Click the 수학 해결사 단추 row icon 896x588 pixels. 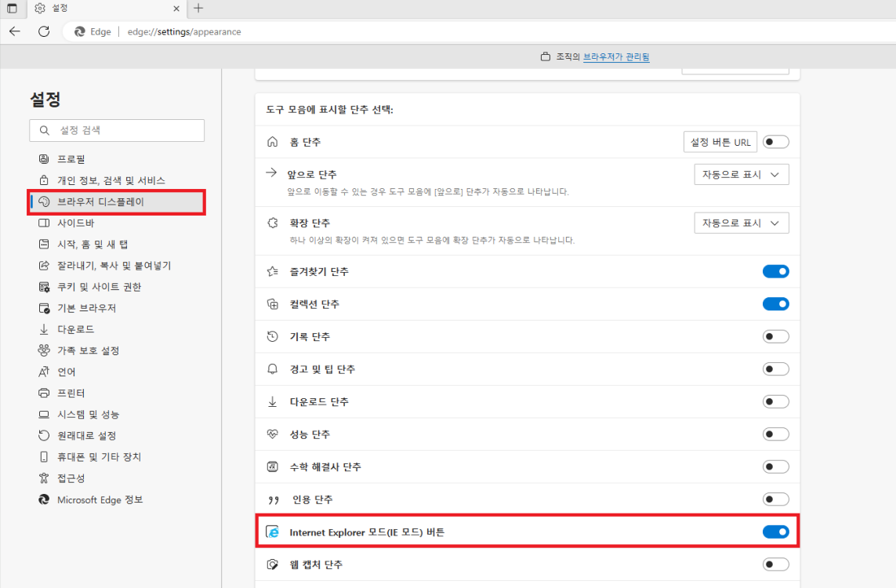click(x=273, y=466)
